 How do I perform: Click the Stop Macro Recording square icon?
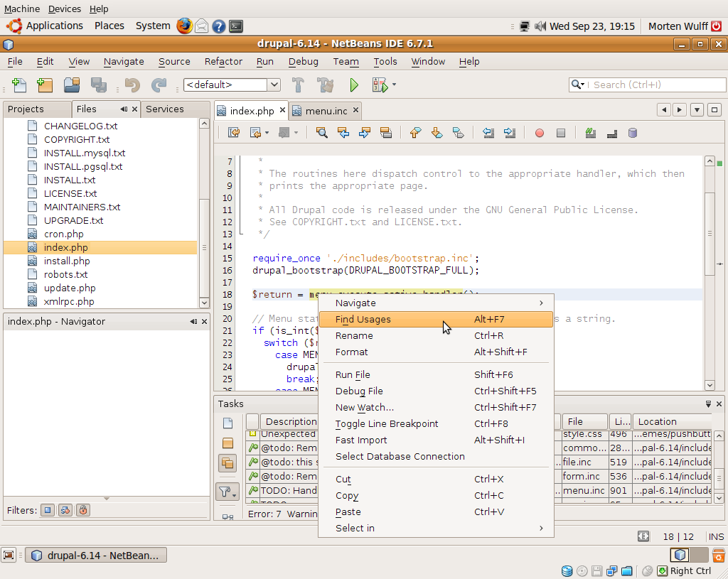(x=561, y=133)
